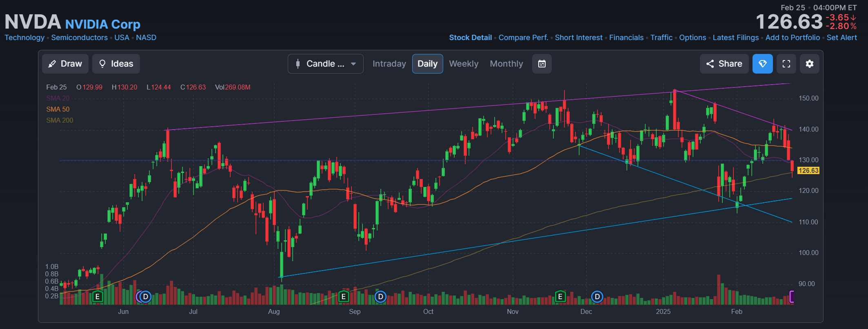Open the Semiconductors industry link
868x329 pixels.
coord(80,38)
